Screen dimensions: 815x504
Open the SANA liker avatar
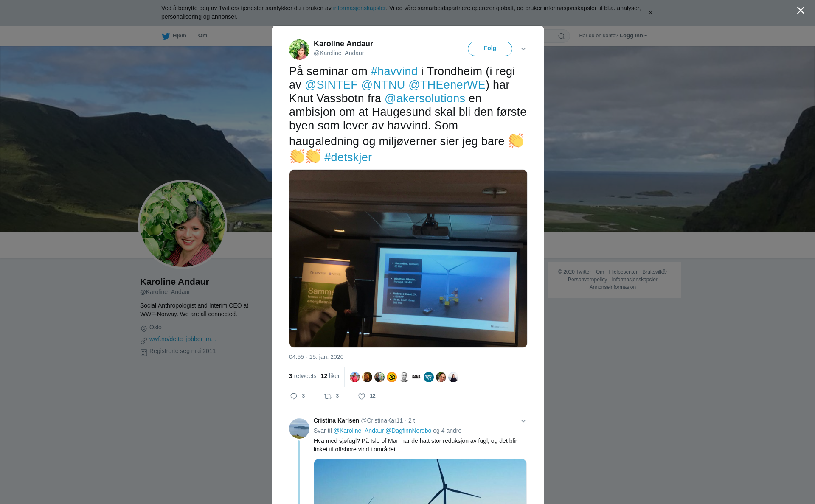[416, 377]
